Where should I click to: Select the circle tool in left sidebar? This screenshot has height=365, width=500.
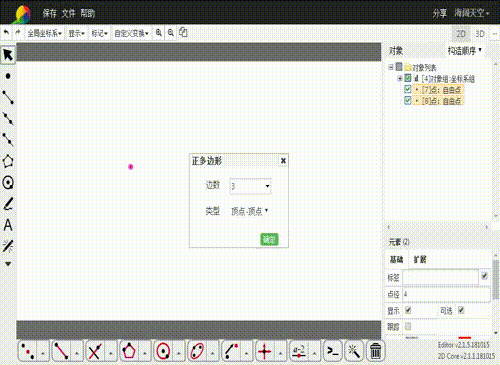(x=8, y=183)
